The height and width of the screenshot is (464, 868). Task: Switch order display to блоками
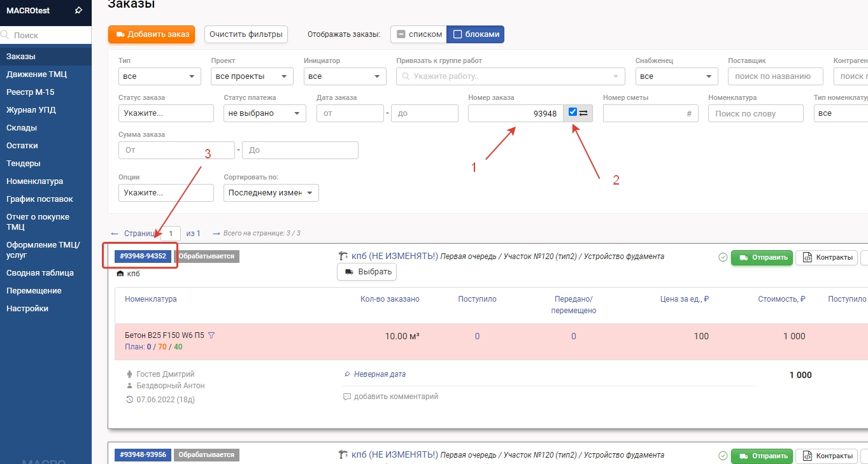(475, 34)
